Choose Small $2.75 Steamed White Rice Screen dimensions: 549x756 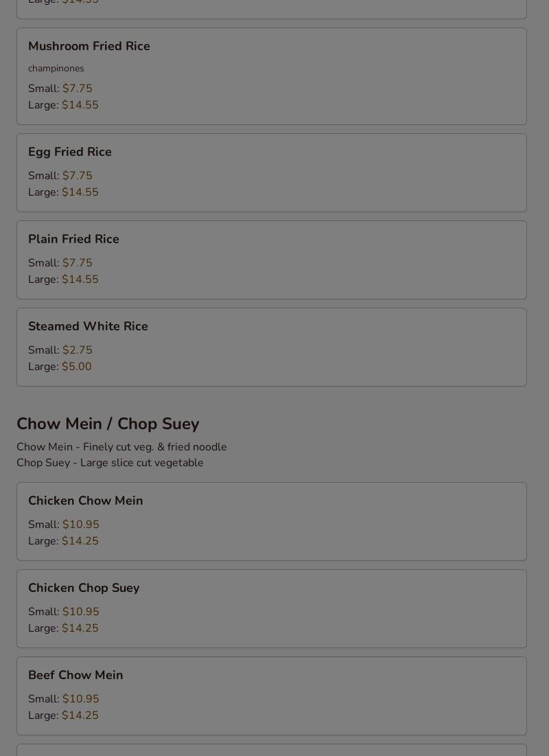[77, 350]
